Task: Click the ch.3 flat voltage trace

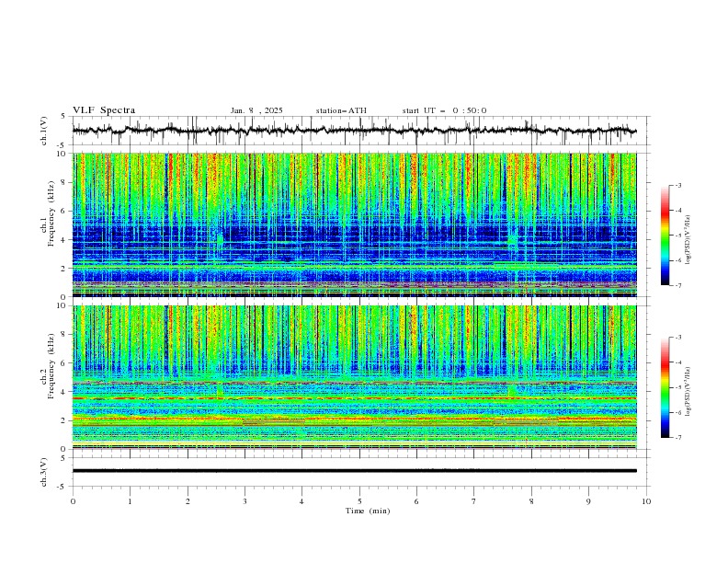Action: click(x=354, y=471)
